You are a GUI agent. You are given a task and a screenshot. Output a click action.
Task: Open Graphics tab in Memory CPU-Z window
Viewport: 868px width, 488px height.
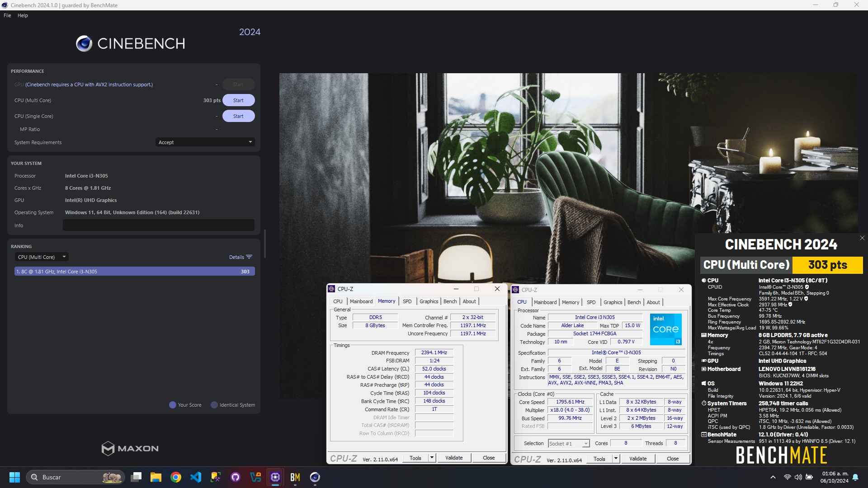429,301
